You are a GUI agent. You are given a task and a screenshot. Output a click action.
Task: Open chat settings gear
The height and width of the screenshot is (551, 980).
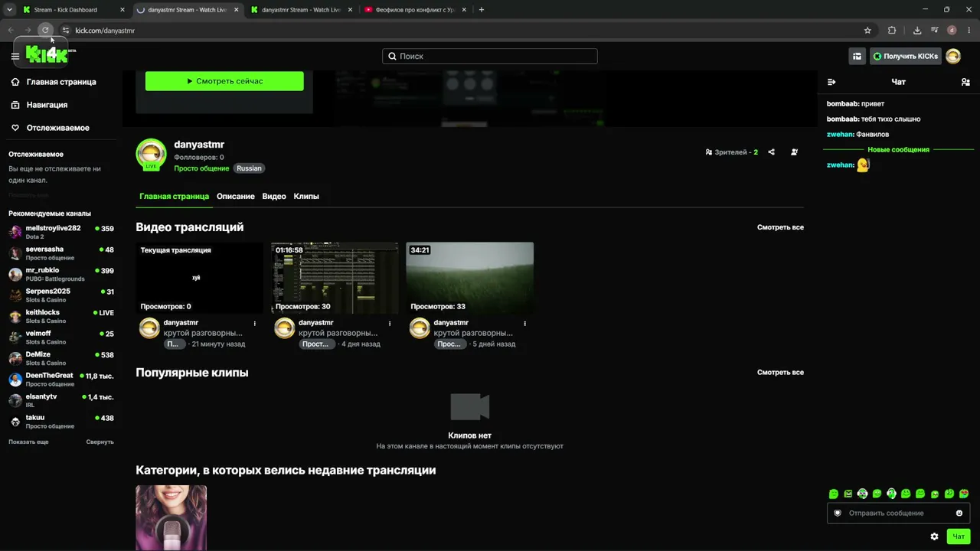coord(934,536)
